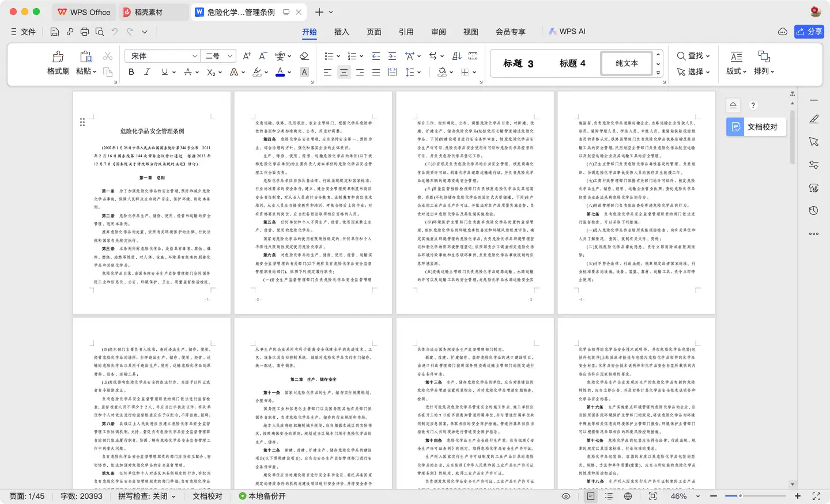Toggle strikethrough formatting
Viewport: 830px width, 504px height.
point(188,72)
